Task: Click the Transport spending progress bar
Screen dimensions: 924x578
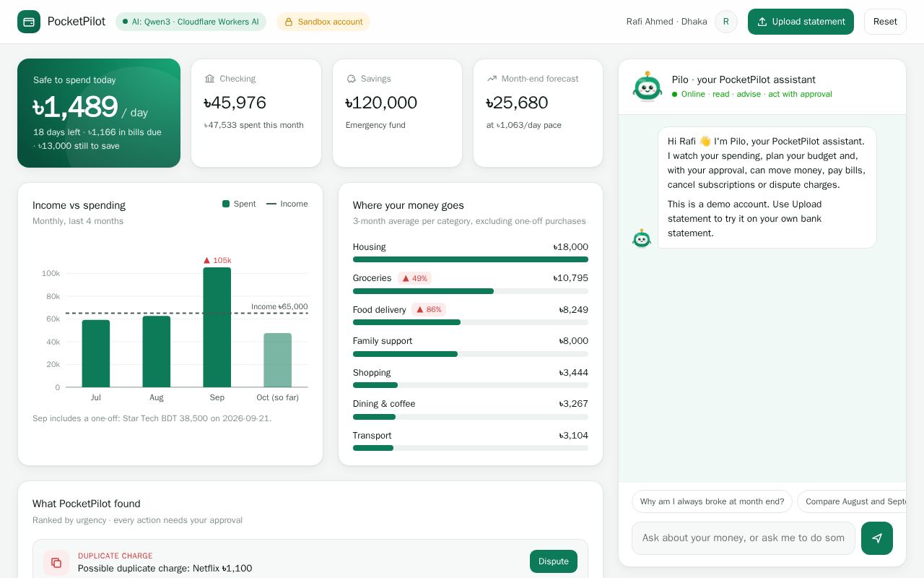Action: (x=471, y=448)
